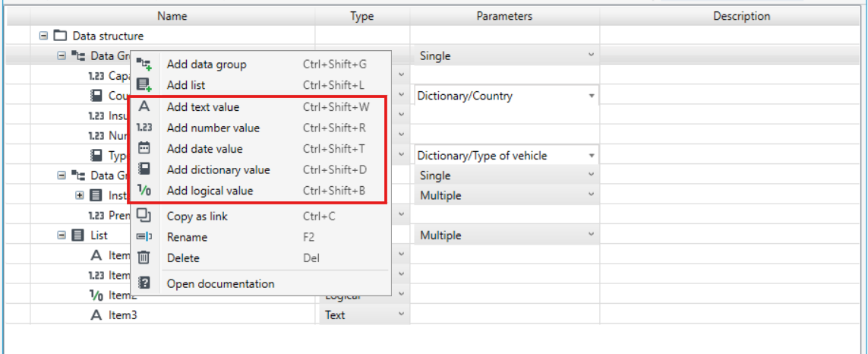This screenshot has width=868, height=354.
Task: Collapse the second Data Gr node
Action: click(62, 175)
